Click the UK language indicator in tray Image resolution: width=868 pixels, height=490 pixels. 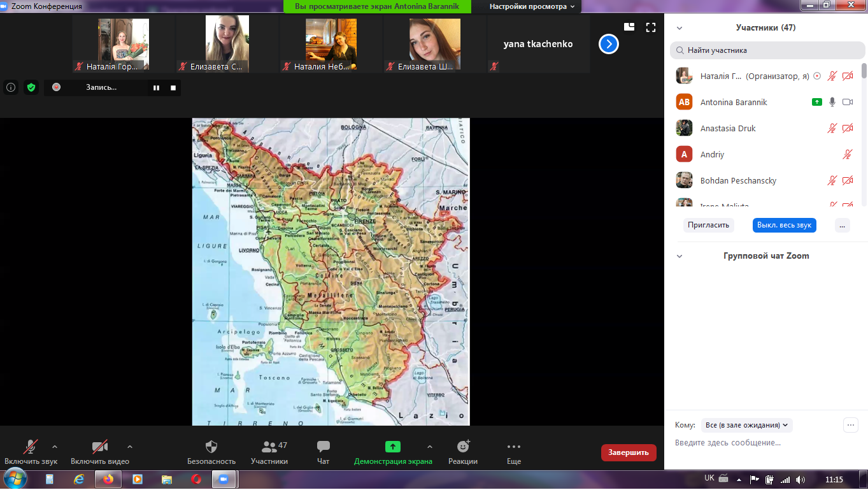click(709, 478)
